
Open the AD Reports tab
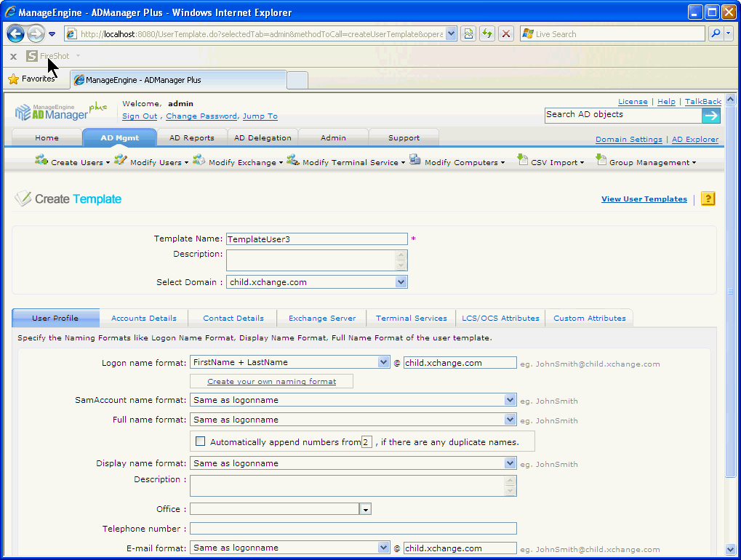(x=192, y=137)
